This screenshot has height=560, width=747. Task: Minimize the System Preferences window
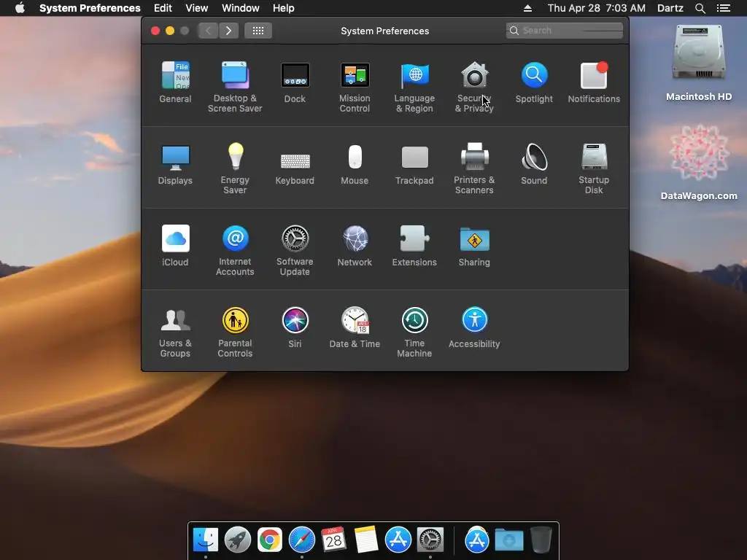[x=169, y=31]
